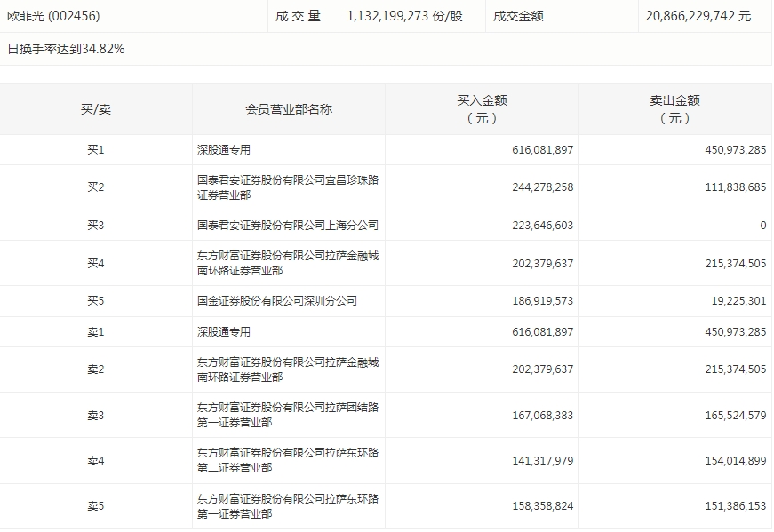The image size is (774, 532).
Task: Click the 成交量 label cell
Action: pos(298,16)
